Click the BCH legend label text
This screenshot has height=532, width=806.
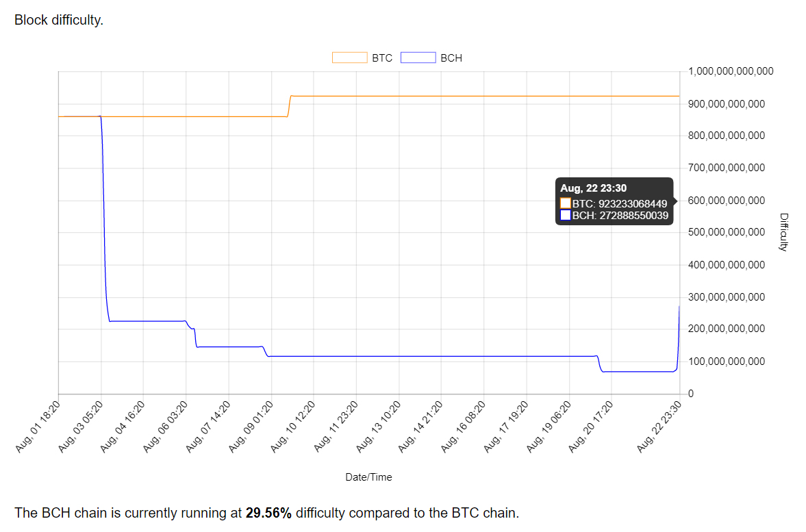pyautogui.click(x=451, y=58)
